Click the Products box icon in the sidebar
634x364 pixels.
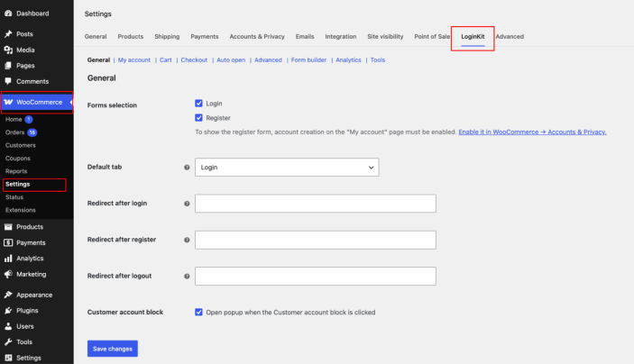tap(8, 227)
